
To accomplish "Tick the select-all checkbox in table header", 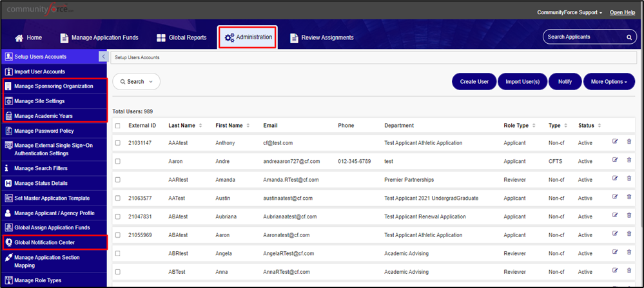I will coord(118,126).
